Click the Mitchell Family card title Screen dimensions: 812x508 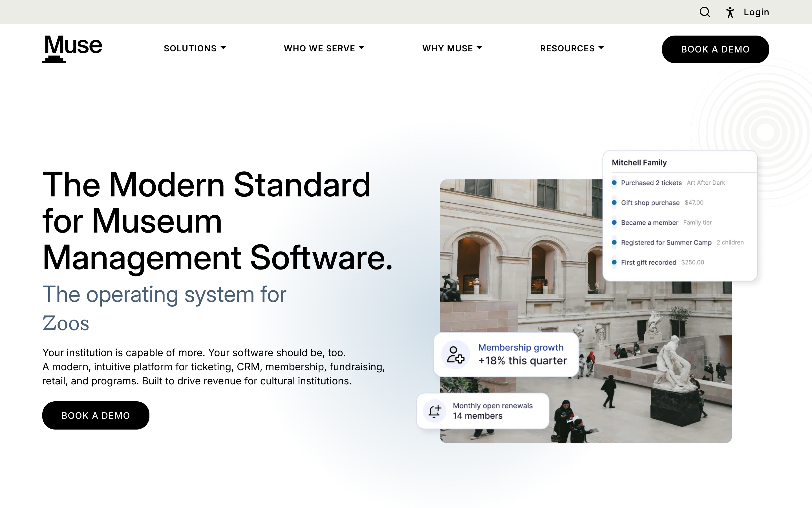pyautogui.click(x=639, y=163)
